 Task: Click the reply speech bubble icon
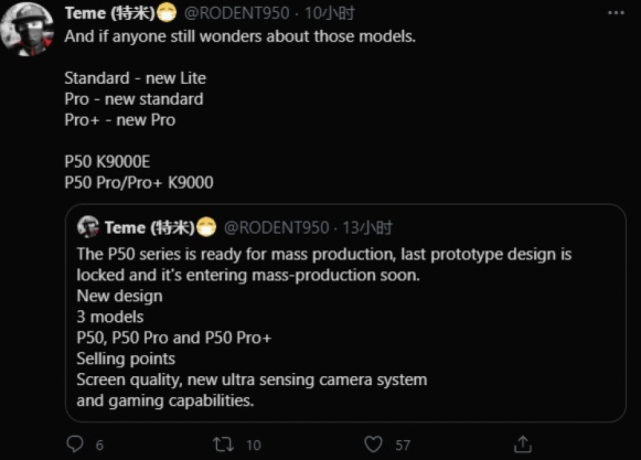tap(73, 443)
